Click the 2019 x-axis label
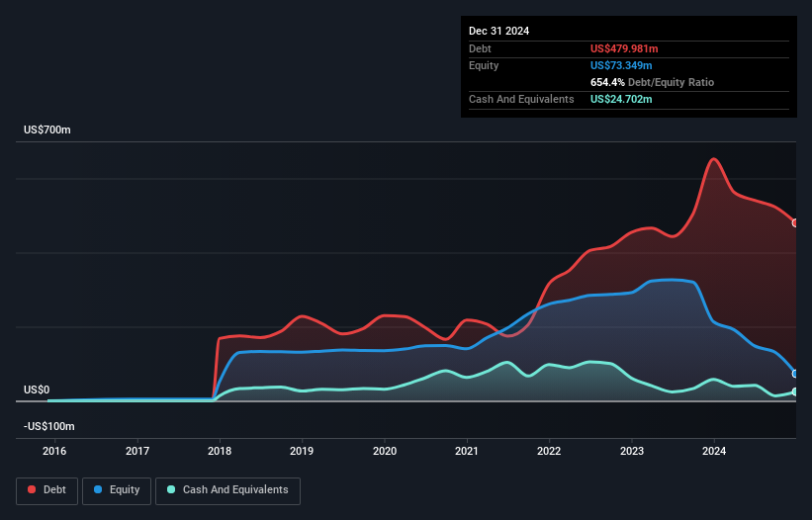Viewport: 812px width, 520px height. coord(302,451)
